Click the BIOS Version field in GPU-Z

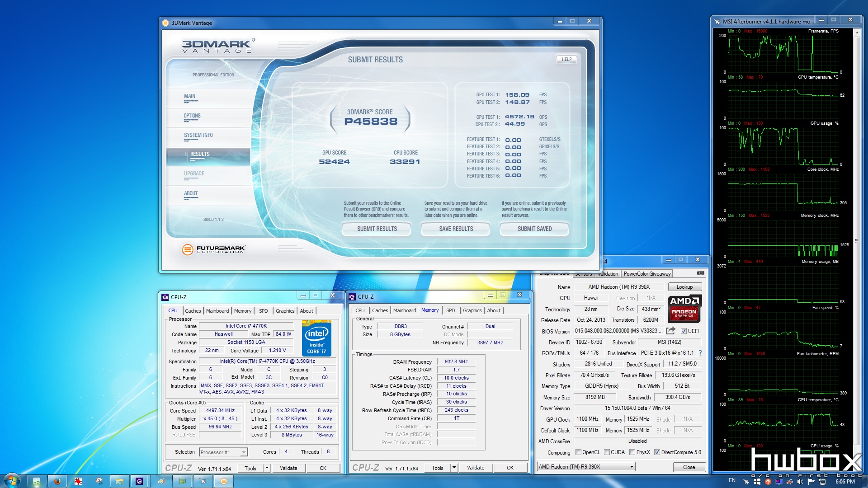618,331
